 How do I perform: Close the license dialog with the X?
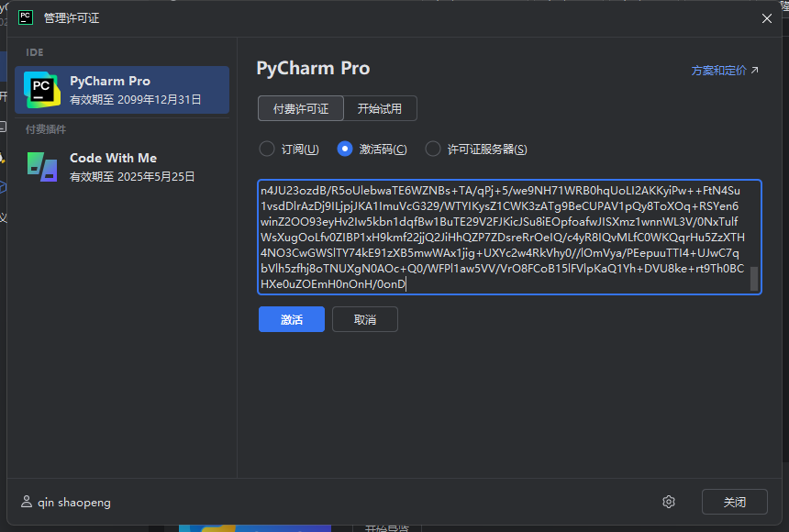tap(766, 18)
